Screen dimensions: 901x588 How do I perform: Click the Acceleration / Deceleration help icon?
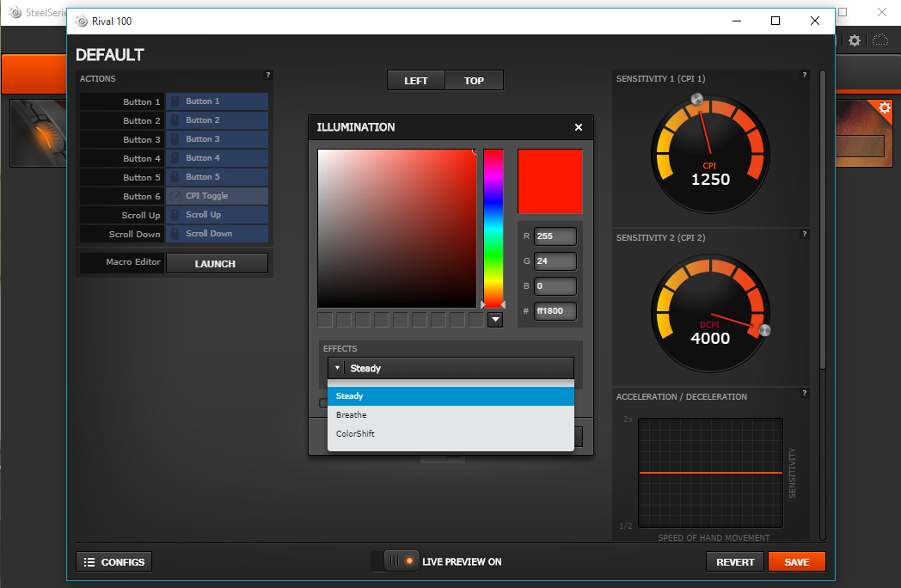point(805,394)
